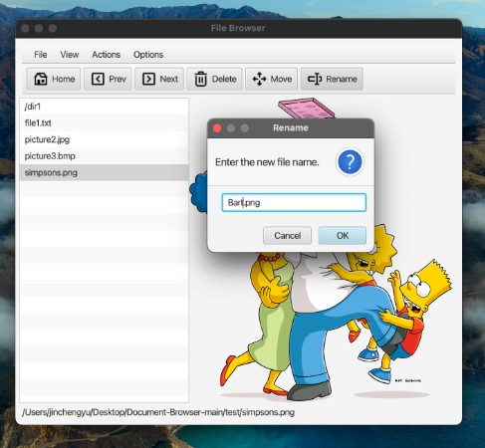
Task: Open the File menu
Action: point(41,55)
